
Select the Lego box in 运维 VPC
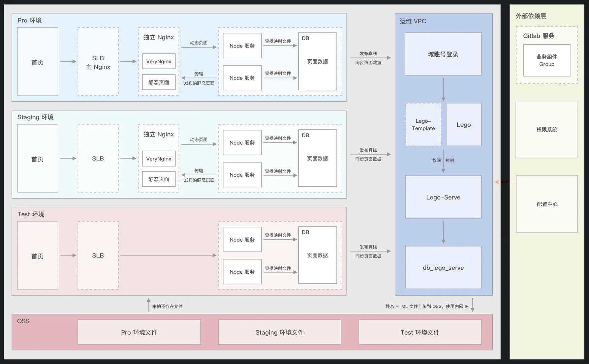click(464, 124)
